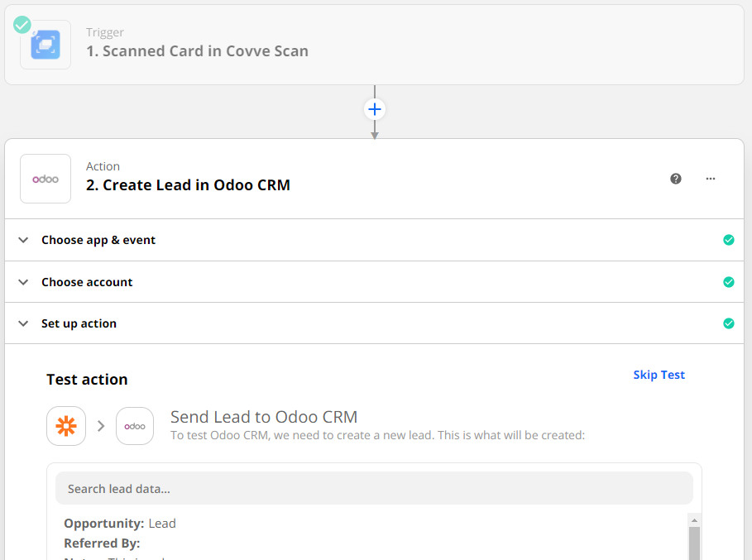Image resolution: width=752 pixels, height=560 pixels.
Task: Open help for the Odoo action step
Action: (x=676, y=179)
